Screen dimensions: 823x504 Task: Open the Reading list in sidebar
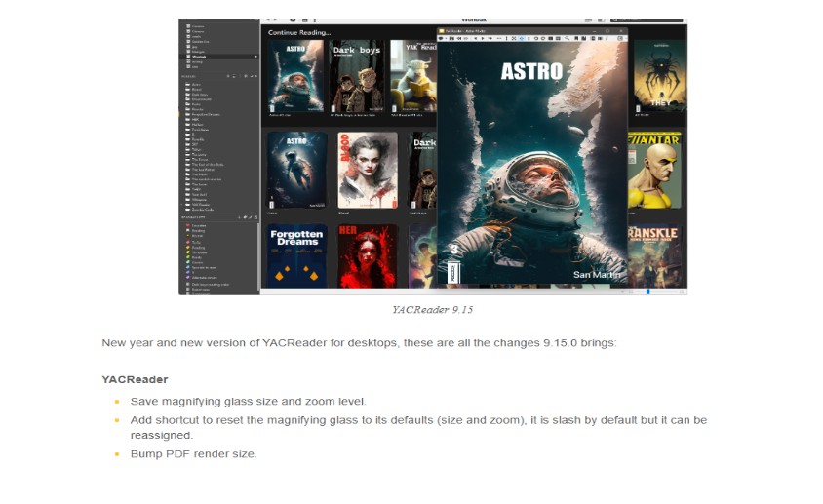point(198,231)
